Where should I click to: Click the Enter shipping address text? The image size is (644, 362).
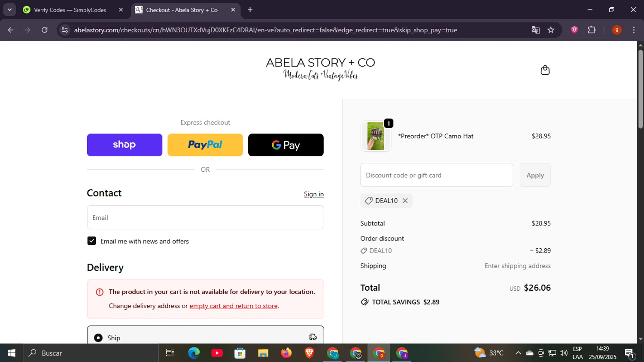point(517,266)
